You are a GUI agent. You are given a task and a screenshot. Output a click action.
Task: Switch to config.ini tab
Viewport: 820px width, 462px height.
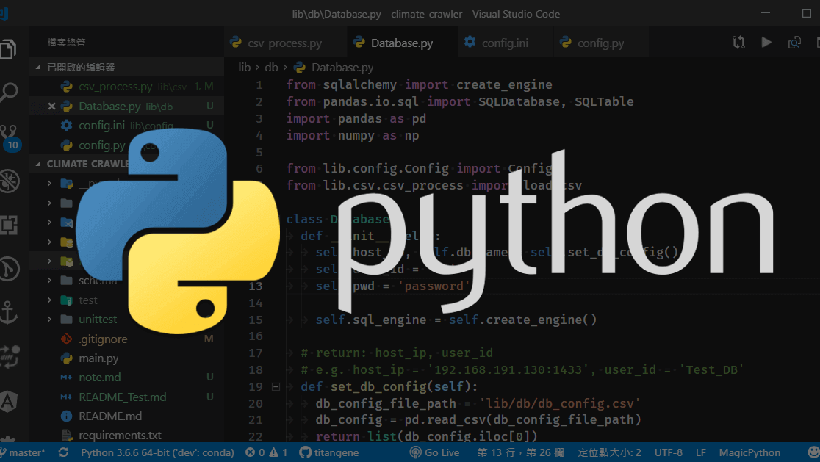[x=505, y=43]
